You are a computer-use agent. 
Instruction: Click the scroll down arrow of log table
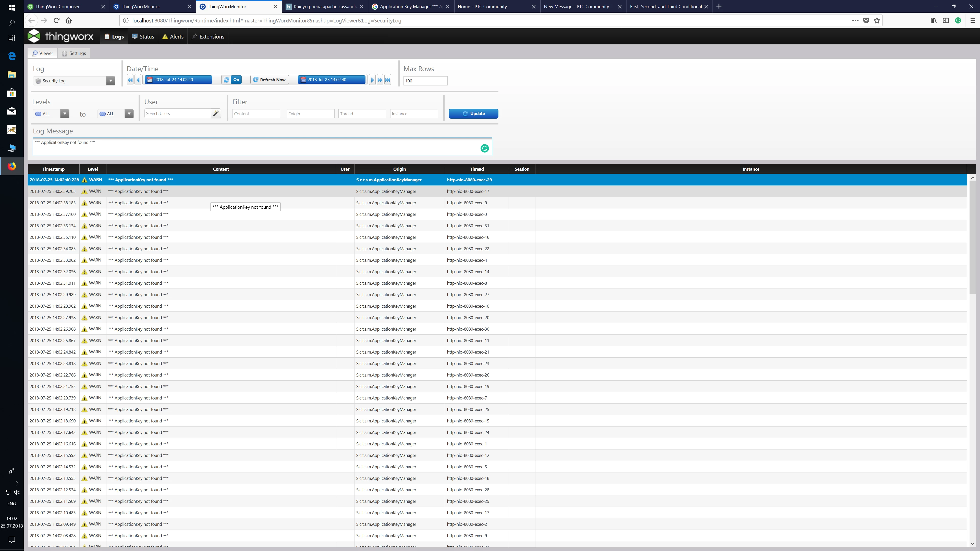[972, 544]
